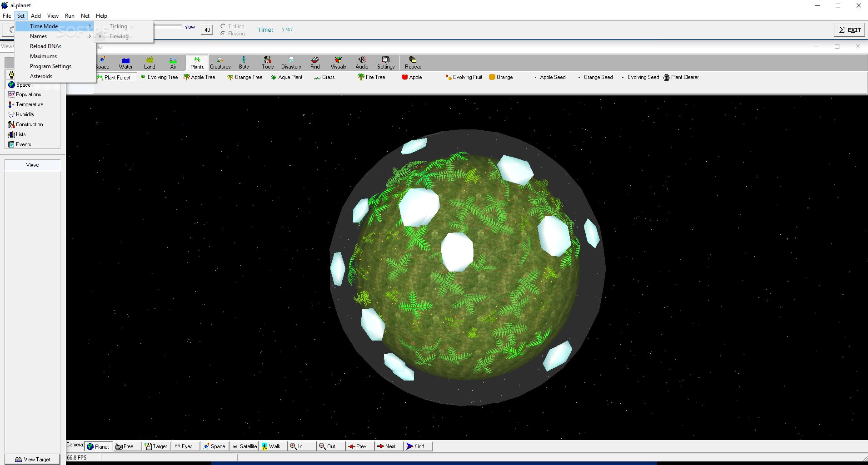868x465 pixels.
Task: Select the Orange Tree plant
Action: tap(245, 78)
